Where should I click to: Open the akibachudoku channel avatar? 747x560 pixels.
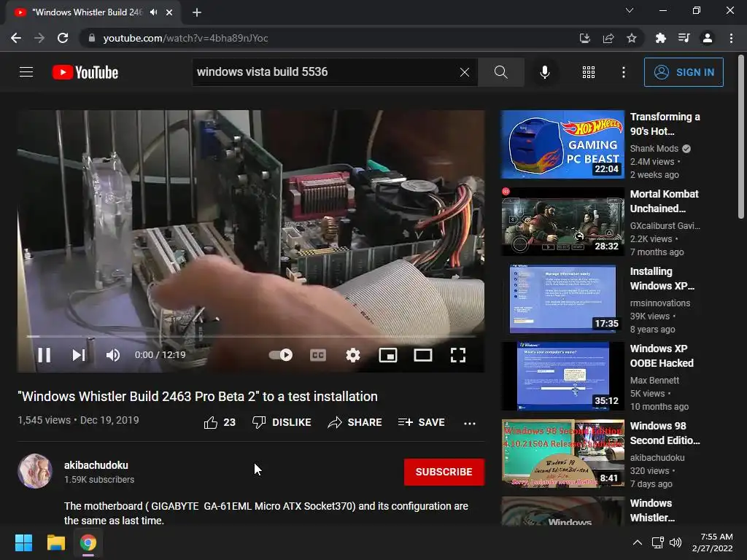click(35, 471)
